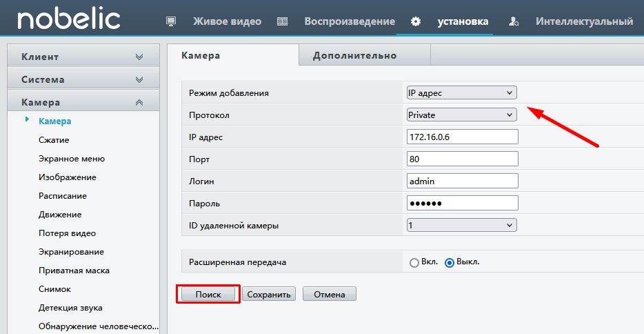This screenshot has width=644, height=334.
Task: Click the Режим добавления label
Action: (x=229, y=93)
